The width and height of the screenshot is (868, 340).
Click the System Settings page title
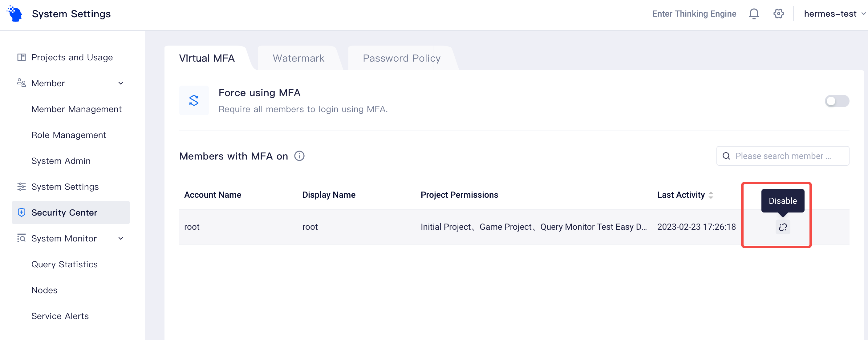[x=71, y=14]
